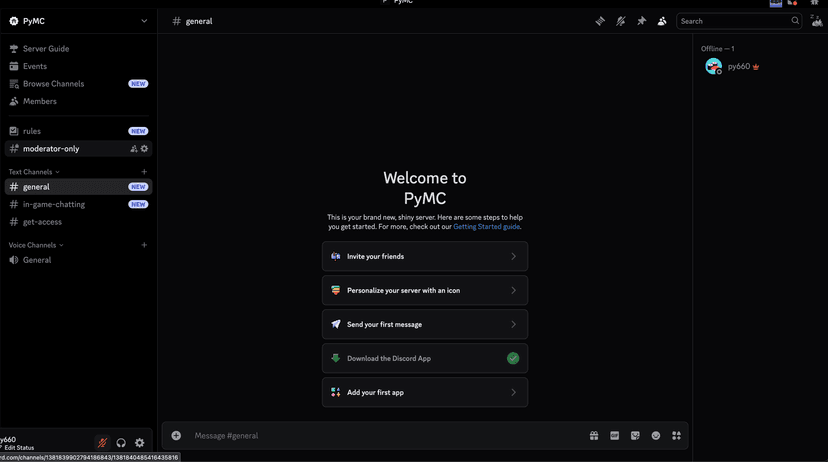Open Server Guide
Screen dimensions: 828x462
[78, 49]
